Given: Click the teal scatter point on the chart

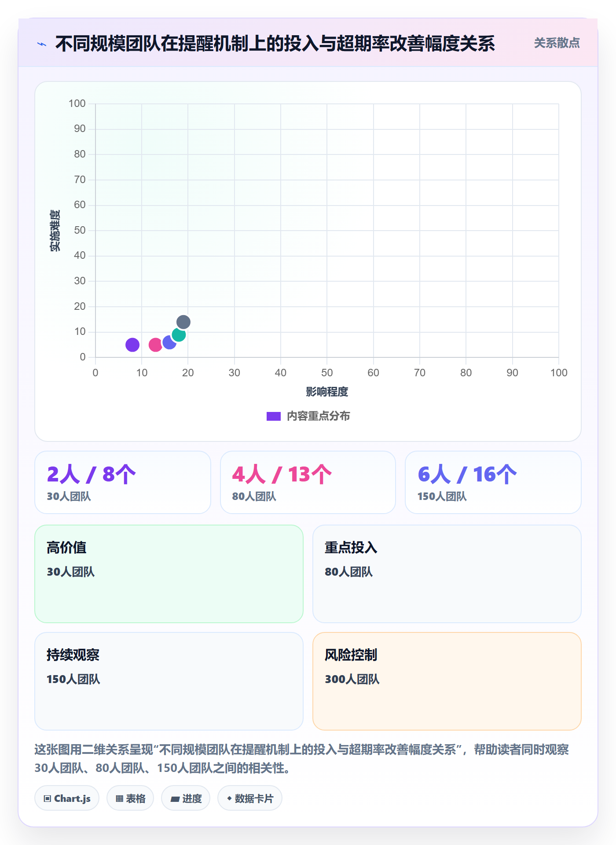Looking at the screenshot, I should pyautogui.click(x=179, y=334).
